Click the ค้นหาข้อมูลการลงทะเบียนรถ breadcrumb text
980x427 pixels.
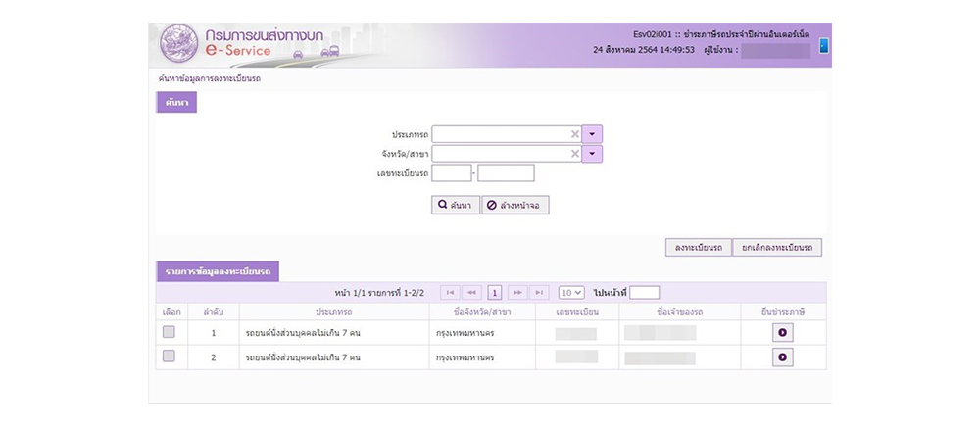click(x=210, y=78)
